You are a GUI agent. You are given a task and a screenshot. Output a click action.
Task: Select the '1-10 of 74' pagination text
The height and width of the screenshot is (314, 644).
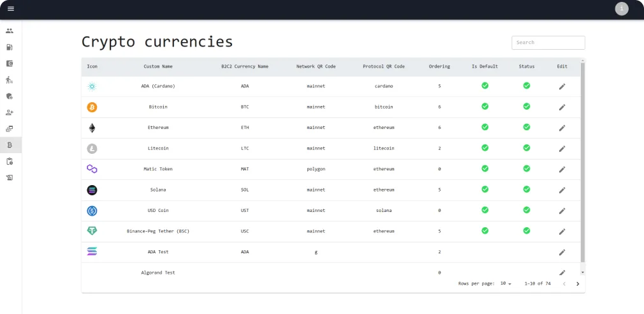(x=538, y=283)
